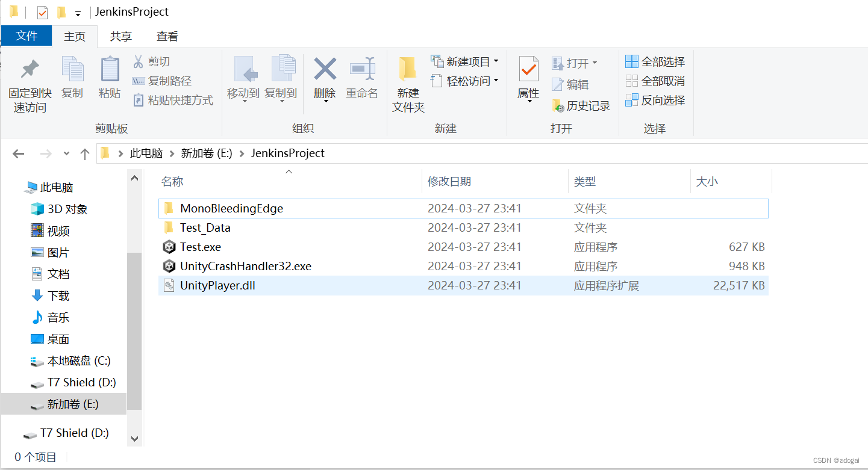The height and width of the screenshot is (470, 868).
Task: Click navigation pane scrollbar down arrow
Action: click(135, 439)
